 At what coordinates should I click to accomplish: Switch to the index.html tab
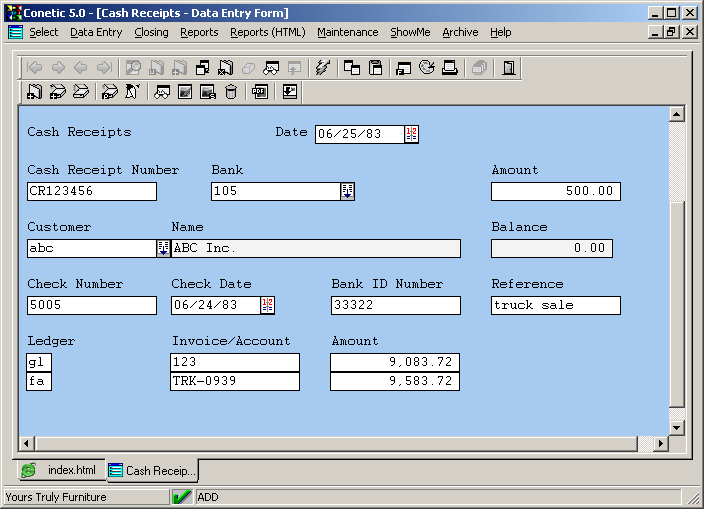click(x=60, y=470)
